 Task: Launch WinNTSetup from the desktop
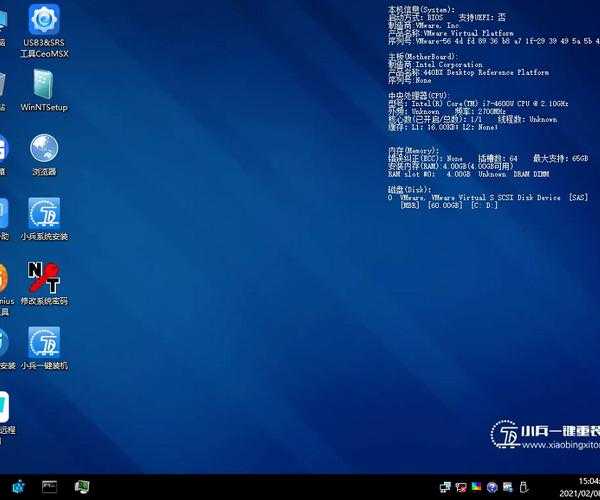pos(44,85)
